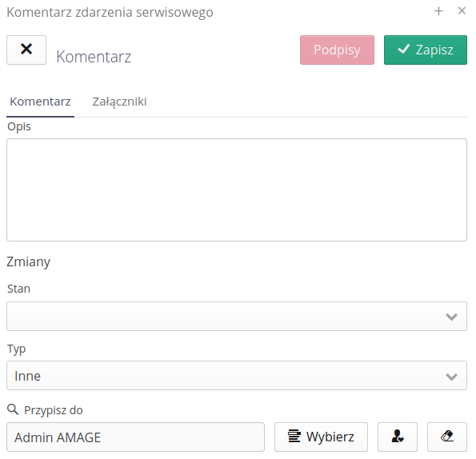The image size is (476, 459).
Task: Expand the Typ chevron arrow
Action: (x=451, y=377)
